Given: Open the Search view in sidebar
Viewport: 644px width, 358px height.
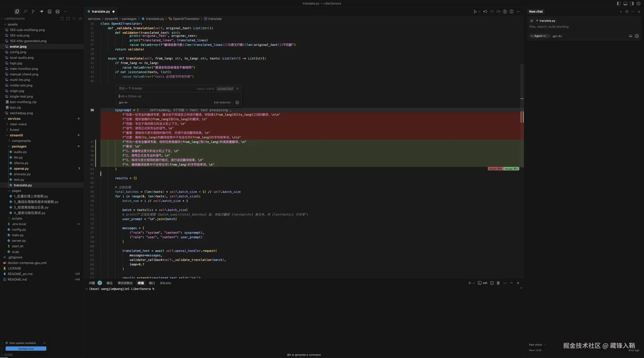Looking at the screenshot, I should coord(25,11).
